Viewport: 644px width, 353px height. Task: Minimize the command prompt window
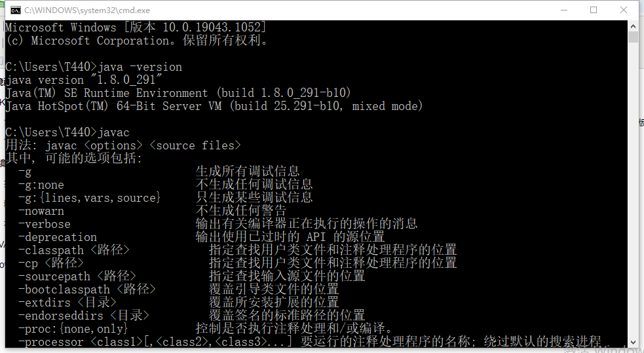click(564, 10)
